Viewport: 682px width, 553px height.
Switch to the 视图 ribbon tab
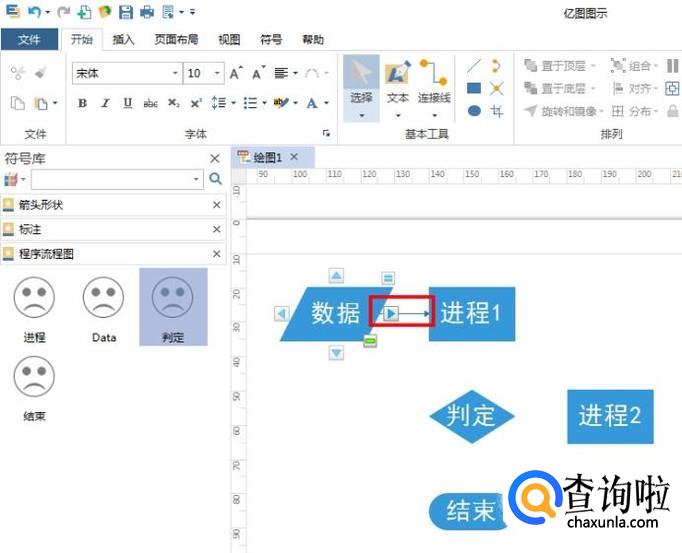point(229,40)
